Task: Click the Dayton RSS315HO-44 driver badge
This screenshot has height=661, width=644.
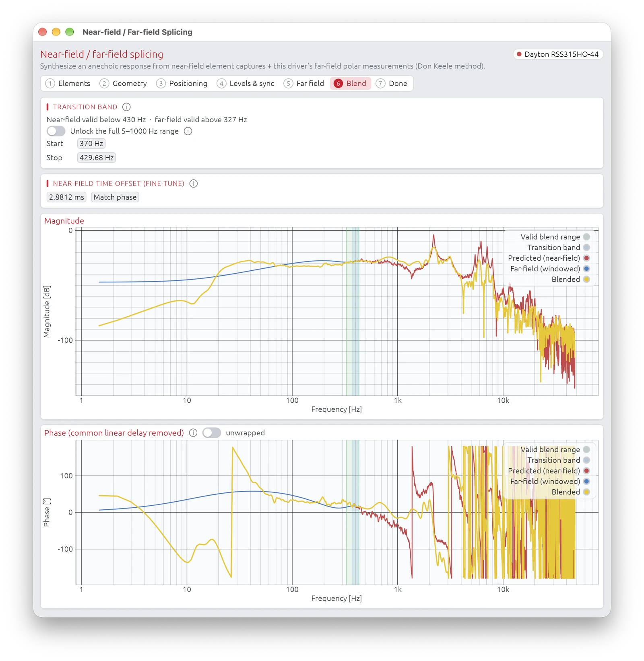Action: click(x=558, y=54)
